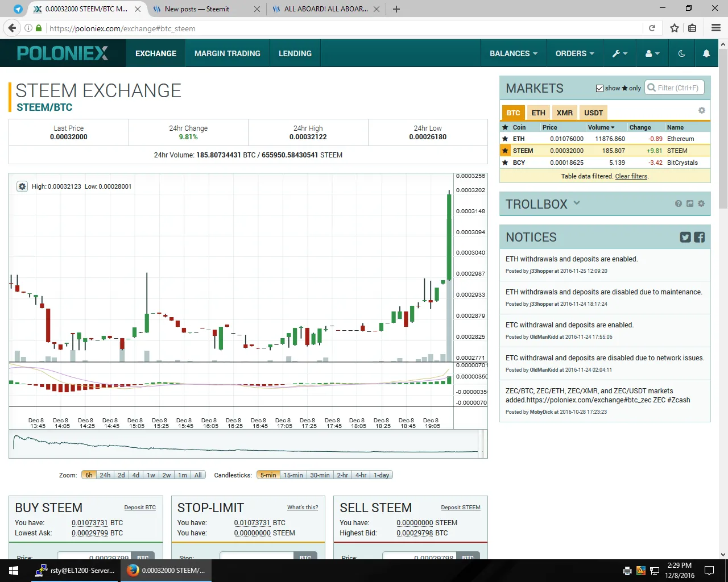Open Windows action center icon

click(709, 571)
